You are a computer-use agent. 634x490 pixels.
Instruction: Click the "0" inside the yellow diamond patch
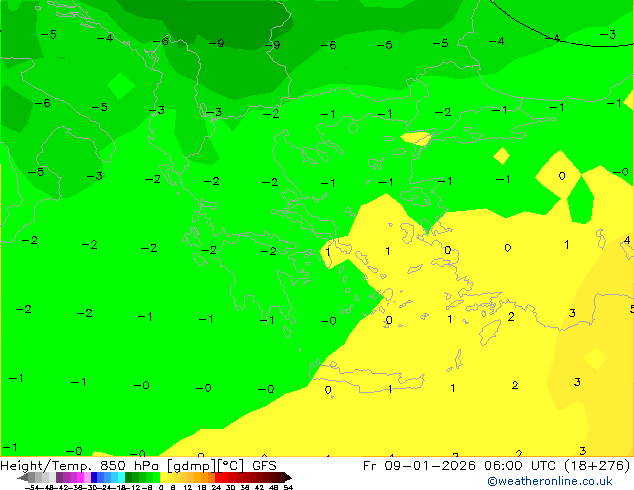pos(562,176)
